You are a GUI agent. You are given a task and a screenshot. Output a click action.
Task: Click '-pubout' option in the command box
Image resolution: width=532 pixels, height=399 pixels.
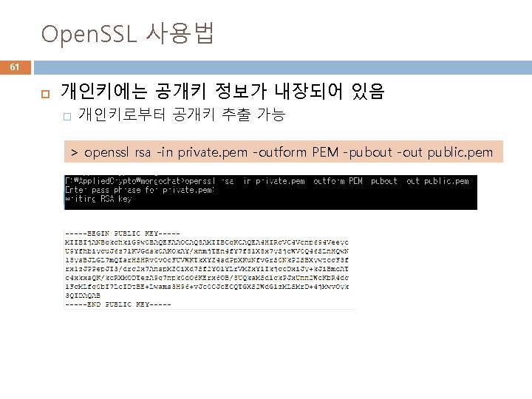(x=368, y=152)
